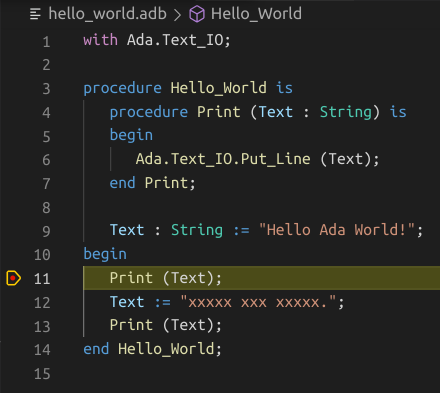This screenshot has height=393, width=440.
Task: Click 'end' keyword on line 7
Action: pyautogui.click(x=122, y=183)
